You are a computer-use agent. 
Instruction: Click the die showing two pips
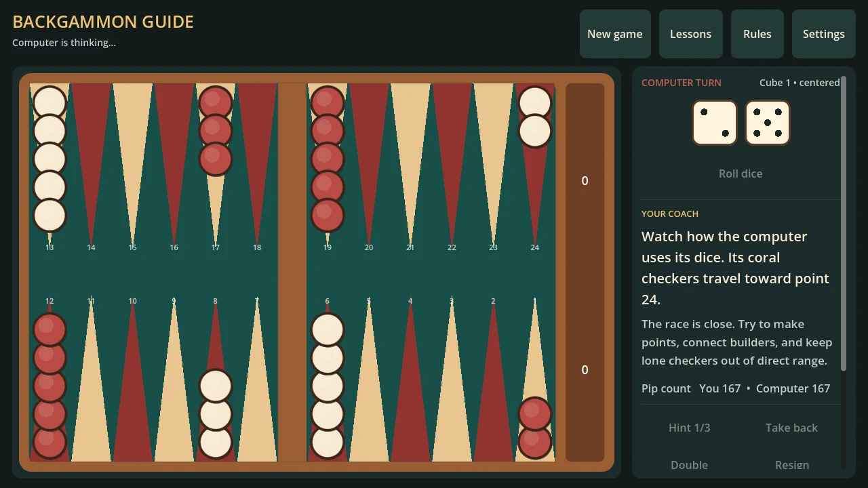point(714,123)
